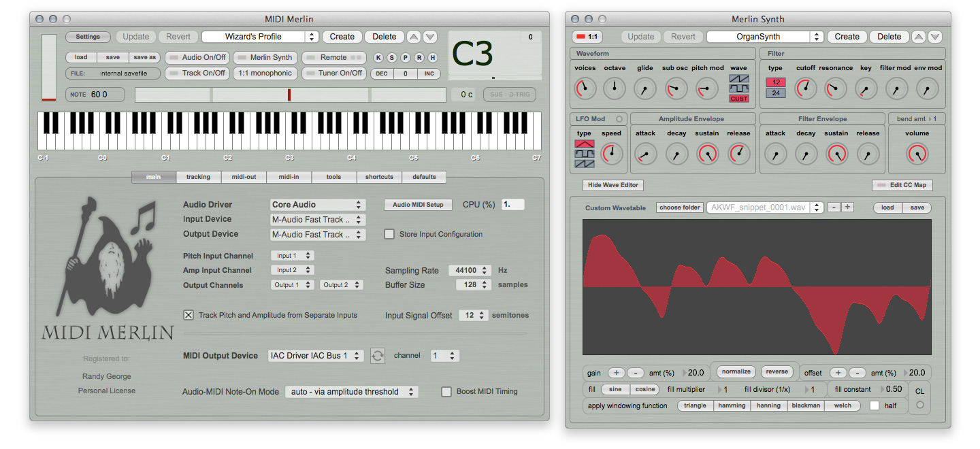Screen dimensions: 980x449
Task: Switch to the shortcuts tab
Action: 379,177
